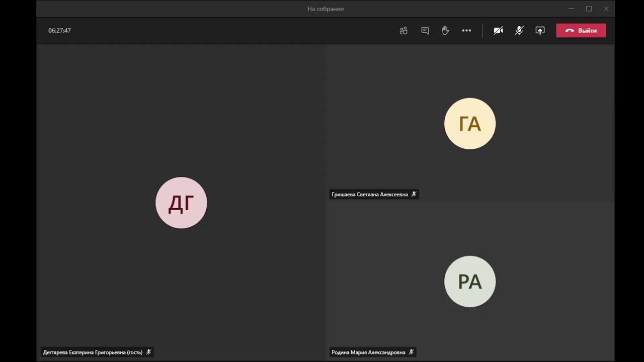Click the ДГ avatar circle
This screenshot has height=362, width=644.
point(181,203)
